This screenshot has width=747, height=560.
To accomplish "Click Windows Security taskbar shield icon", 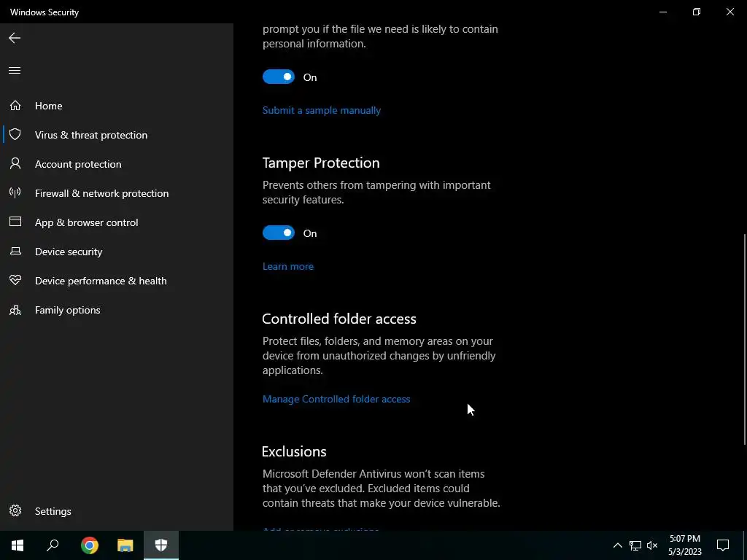I will click(161, 545).
